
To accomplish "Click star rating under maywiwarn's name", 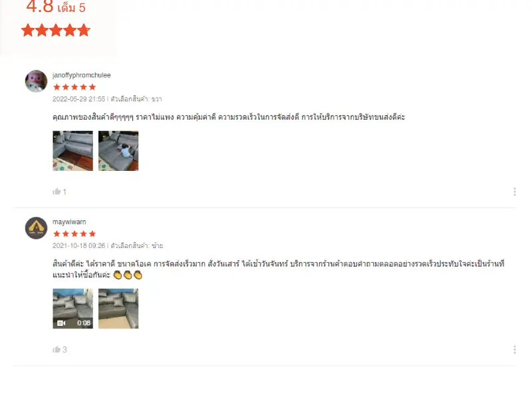I will tap(74, 234).
